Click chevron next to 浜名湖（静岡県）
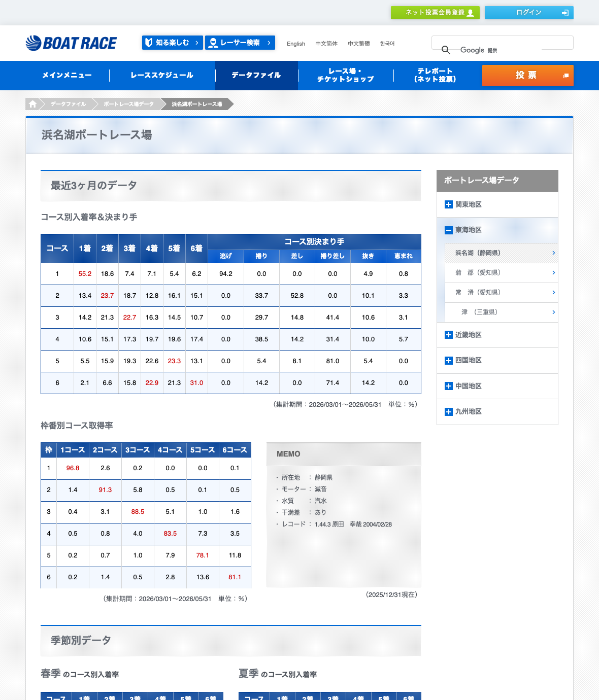Screen dimensions: 599x700 pyautogui.click(x=553, y=253)
